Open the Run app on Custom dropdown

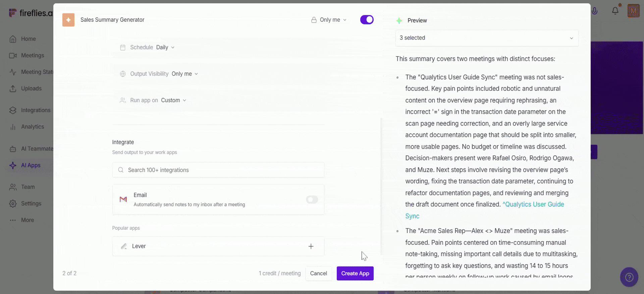[x=173, y=100]
